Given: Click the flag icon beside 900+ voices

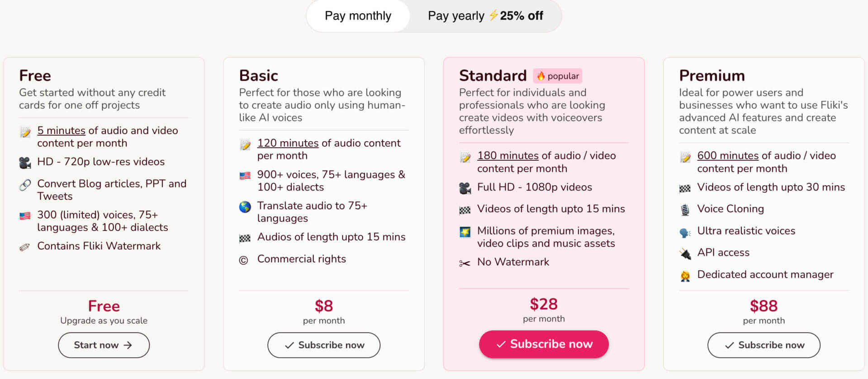Looking at the screenshot, I should pos(245,176).
